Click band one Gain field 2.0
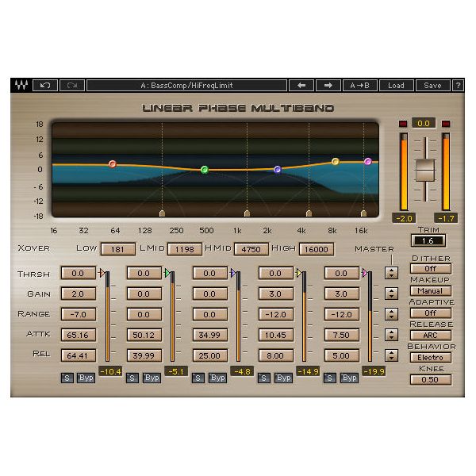Viewport: 476px width, 476px height. pyautogui.click(x=79, y=294)
